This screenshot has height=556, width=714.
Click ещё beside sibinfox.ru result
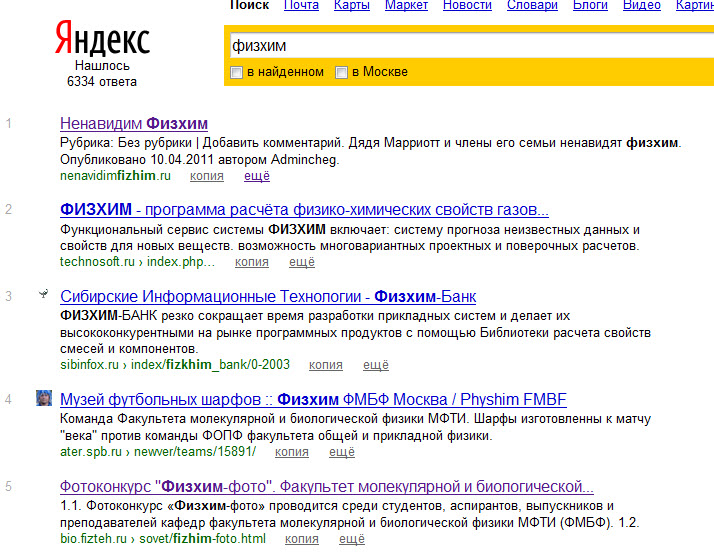(376, 365)
